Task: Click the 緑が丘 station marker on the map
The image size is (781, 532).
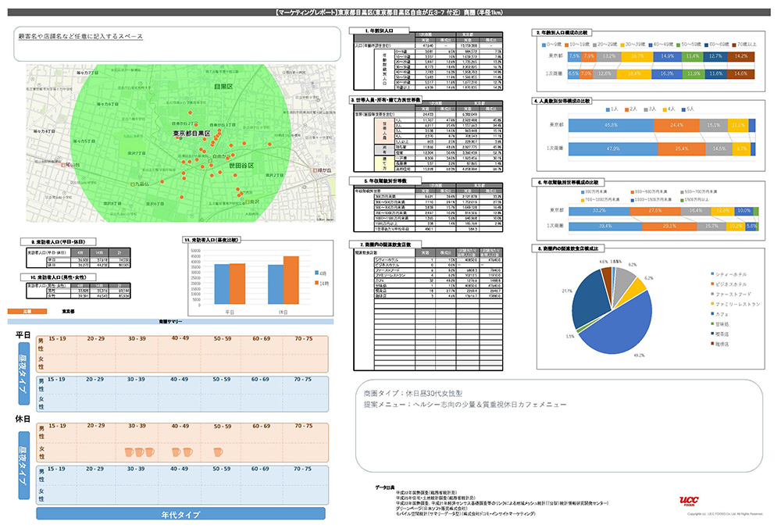Action: 316,169
